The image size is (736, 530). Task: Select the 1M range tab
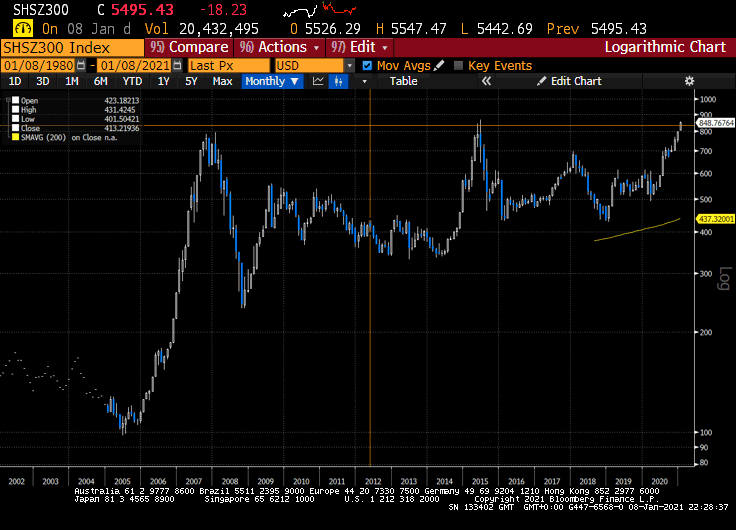pyautogui.click(x=71, y=81)
